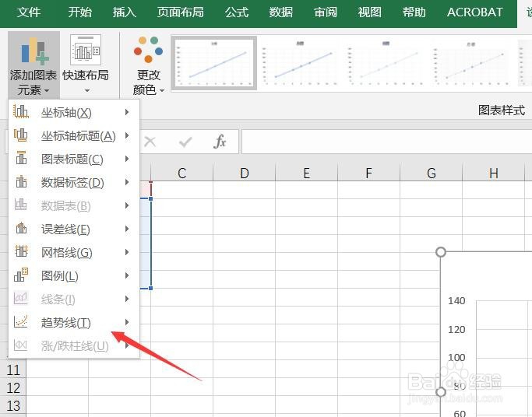
Task: Select column C header
Action: pos(181,173)
